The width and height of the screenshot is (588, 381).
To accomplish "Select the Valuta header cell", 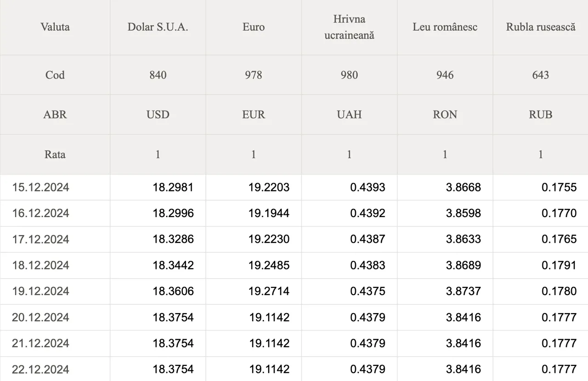I will [55, 27].
